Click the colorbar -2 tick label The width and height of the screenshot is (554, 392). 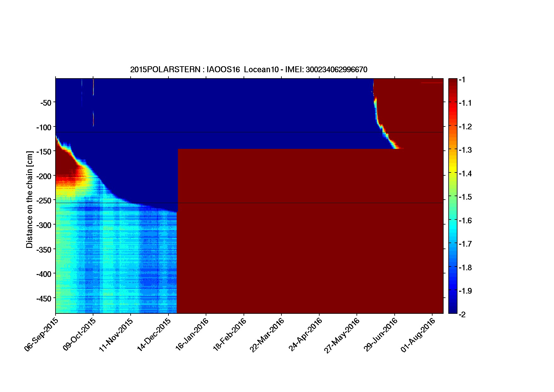point(462,314)
